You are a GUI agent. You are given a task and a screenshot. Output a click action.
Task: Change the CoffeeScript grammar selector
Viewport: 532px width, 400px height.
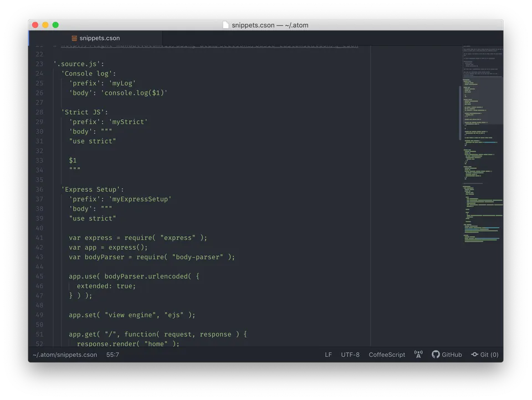pyautogui.click(x=387, y=355)
